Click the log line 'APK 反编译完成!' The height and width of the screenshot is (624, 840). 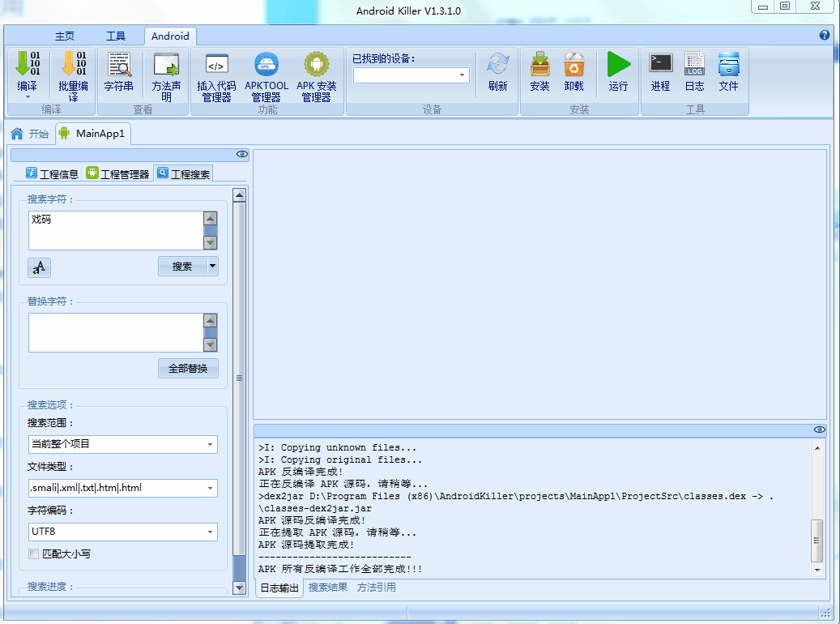point(301,472)
